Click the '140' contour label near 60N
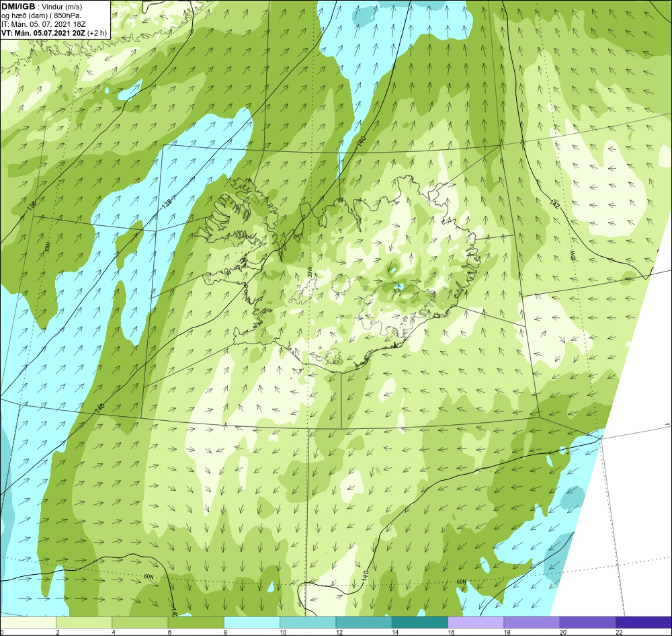This screenshot has width=672, height=636. coord(365,575)
